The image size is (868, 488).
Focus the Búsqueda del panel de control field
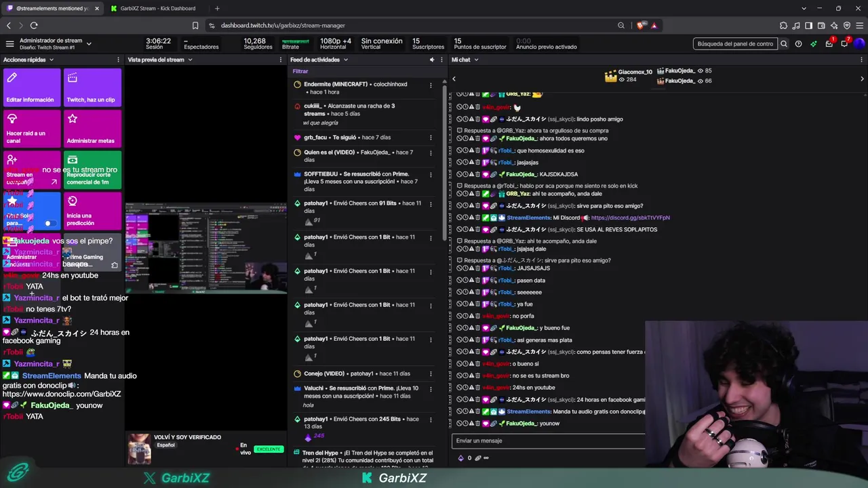(x=735, y=44)
